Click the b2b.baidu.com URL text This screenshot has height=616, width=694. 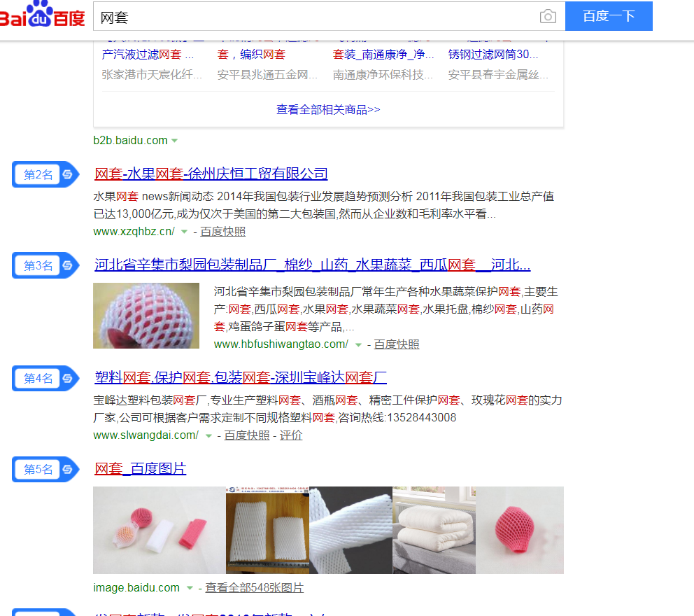coord(131,141)
